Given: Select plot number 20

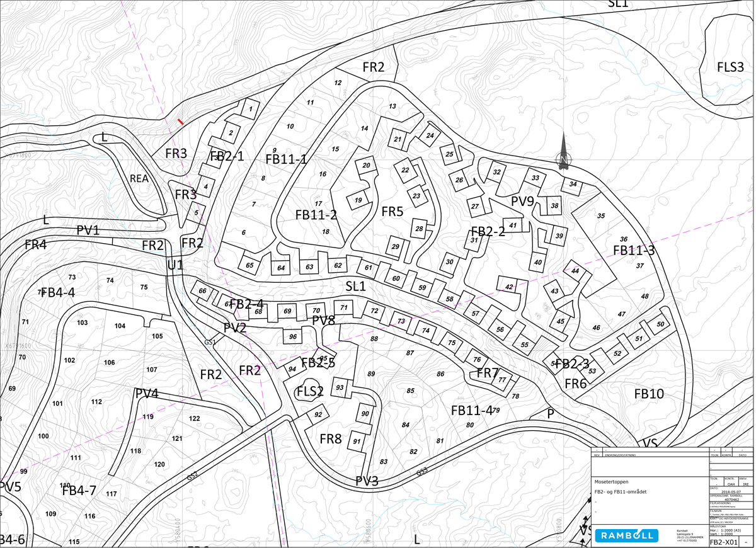Looking at the screenshot, I should click(x=366, y=166).
